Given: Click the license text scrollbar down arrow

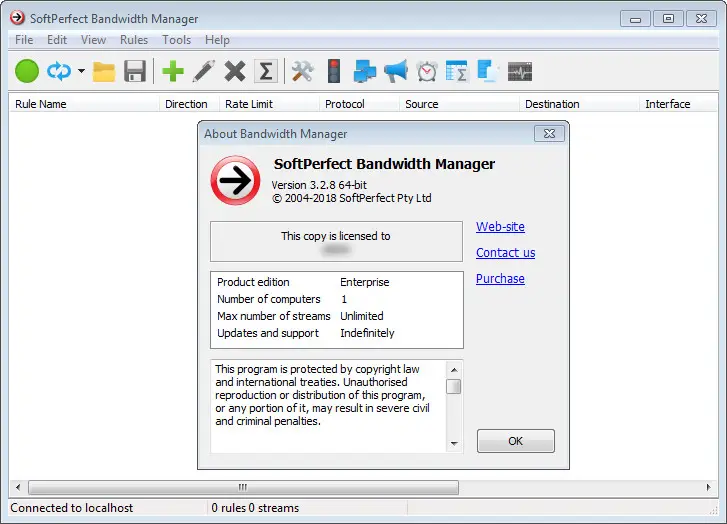Looking at the screenshot, I should tap(454, 444).
